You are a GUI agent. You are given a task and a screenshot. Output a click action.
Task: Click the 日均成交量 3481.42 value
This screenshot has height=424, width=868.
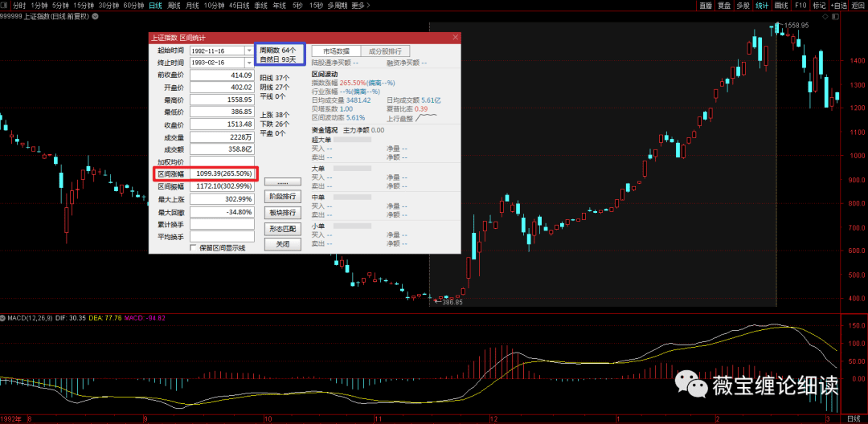(x=358, y=100)
